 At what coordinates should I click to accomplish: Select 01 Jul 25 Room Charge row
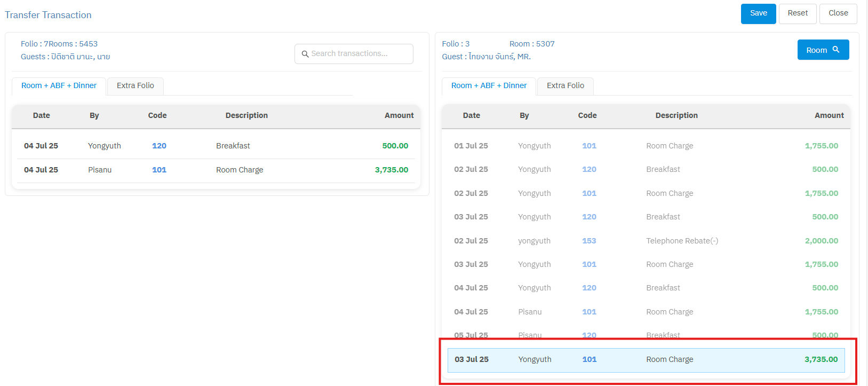pyautogui.click(x=646, y=146)
